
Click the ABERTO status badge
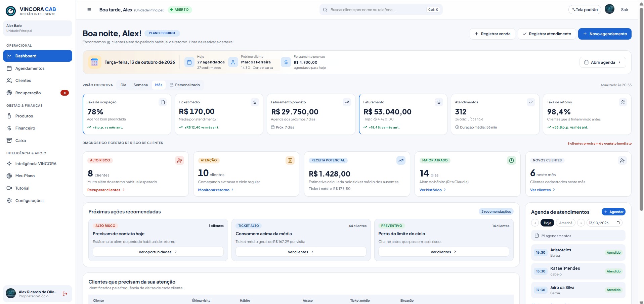[x=180, y=10]
